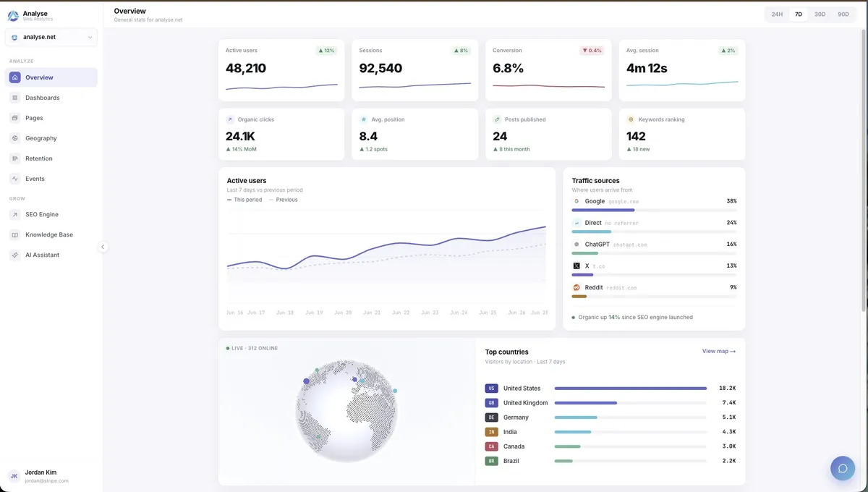Click the Analyse logo icon

coord(13,16)
